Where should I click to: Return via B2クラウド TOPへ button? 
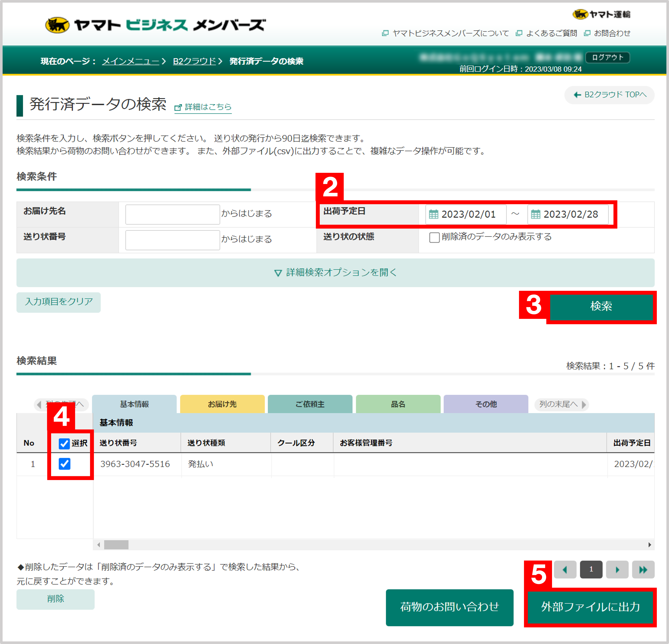coord(610,95)
